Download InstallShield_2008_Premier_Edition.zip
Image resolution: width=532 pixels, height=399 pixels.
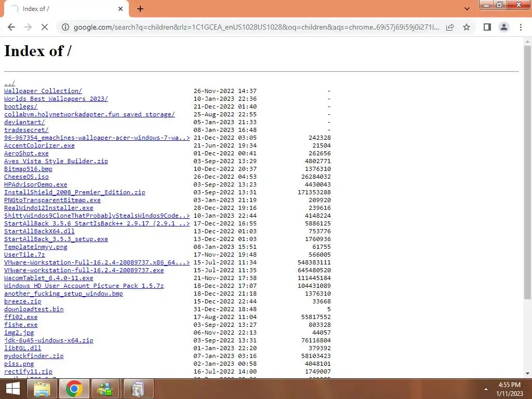coord(75,192)
